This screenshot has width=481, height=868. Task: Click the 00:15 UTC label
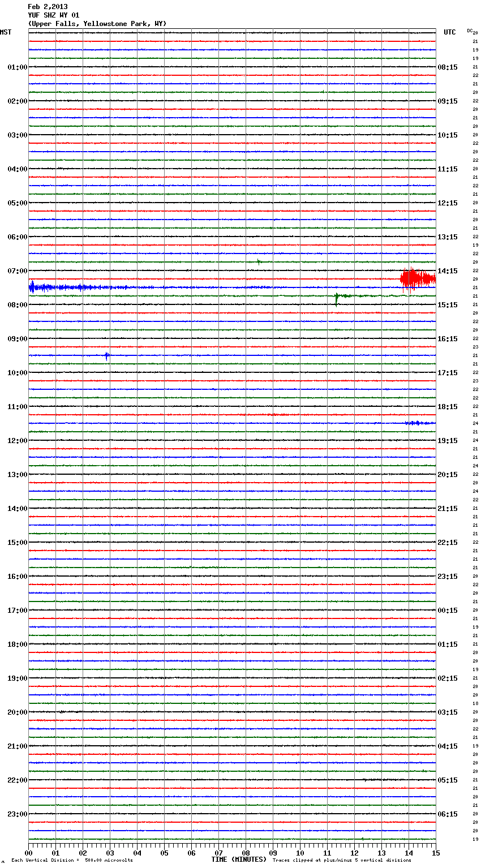(448, 611)
